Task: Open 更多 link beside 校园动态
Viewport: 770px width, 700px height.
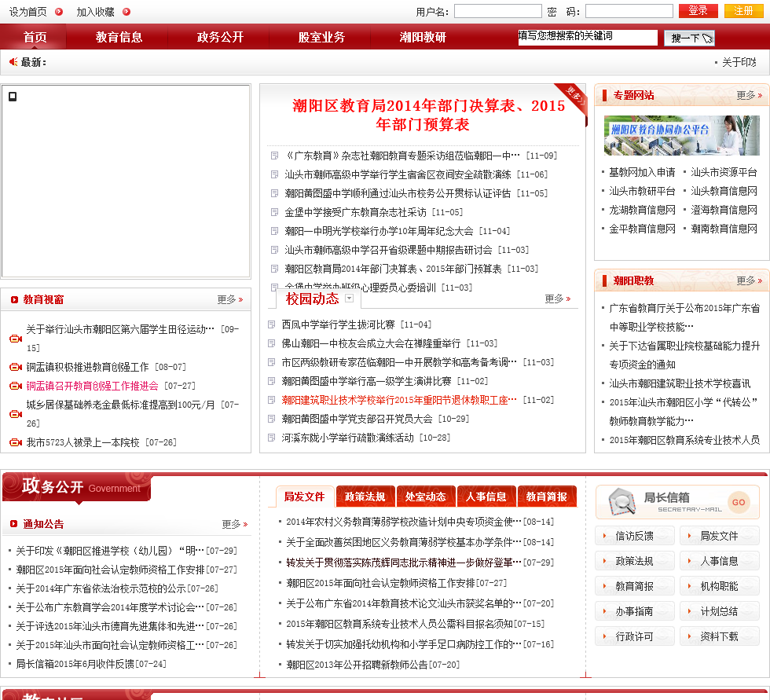Action: coord(557,299)
